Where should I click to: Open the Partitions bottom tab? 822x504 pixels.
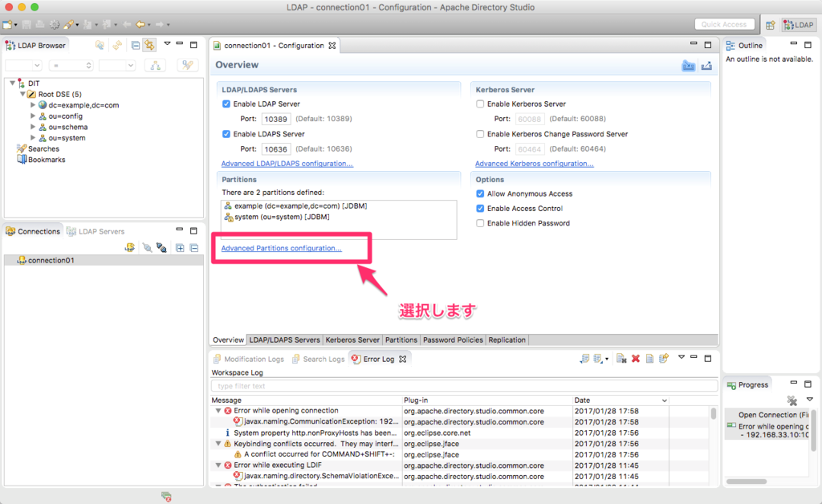tap(401, 340)
